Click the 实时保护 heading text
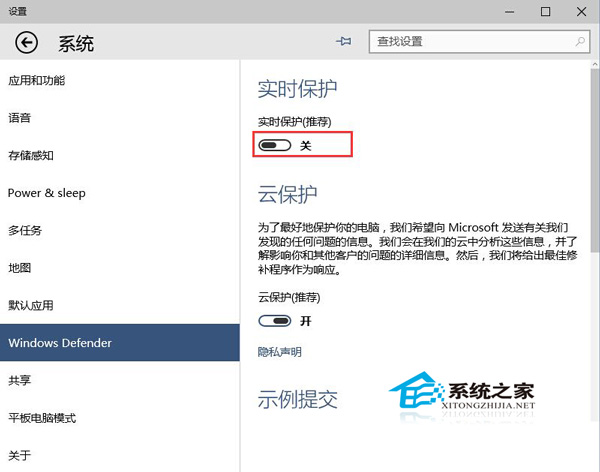 coord(297,89)
